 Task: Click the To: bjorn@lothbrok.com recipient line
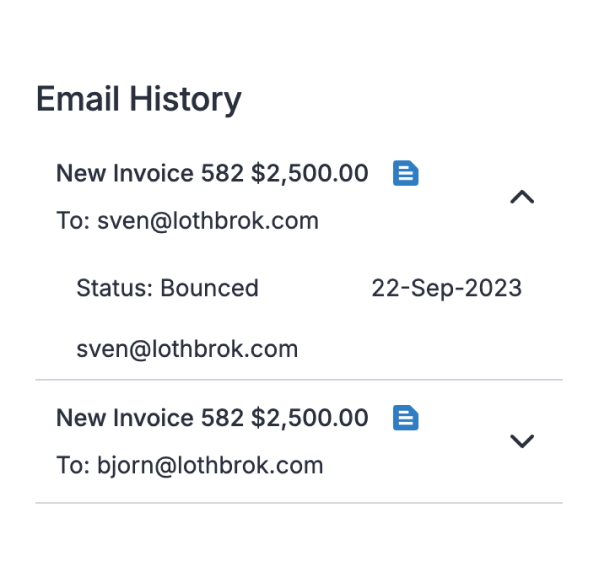coord(189,466)
